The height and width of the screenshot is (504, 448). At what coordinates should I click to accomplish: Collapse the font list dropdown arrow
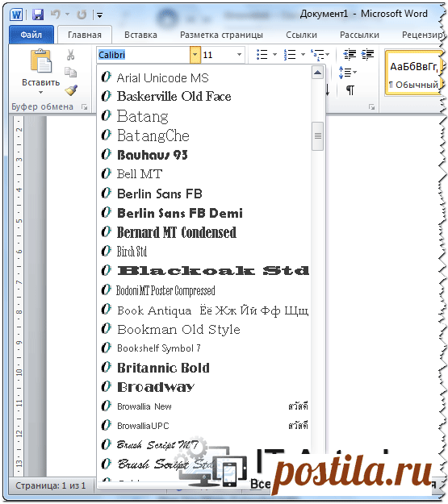[195, 55]
